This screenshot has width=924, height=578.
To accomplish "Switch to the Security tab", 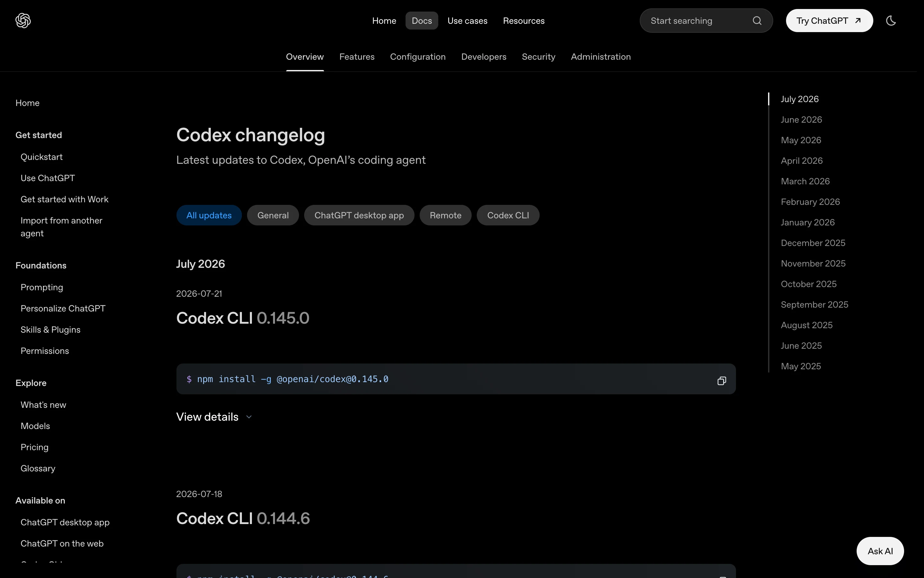I will [x=538, y=57].
